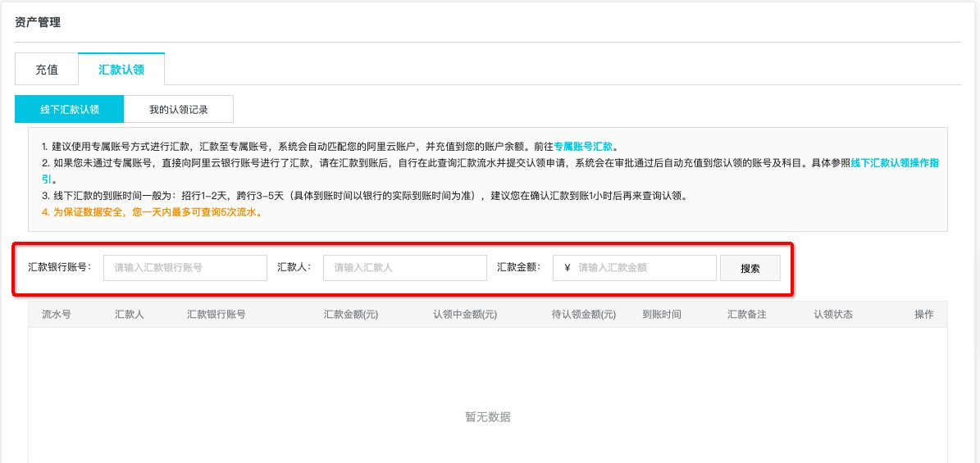Image resolution: width=980 pixels, height=463 pixels.
Task: Click the 汇款银行账号 table column header
Action: click(217, 315)
